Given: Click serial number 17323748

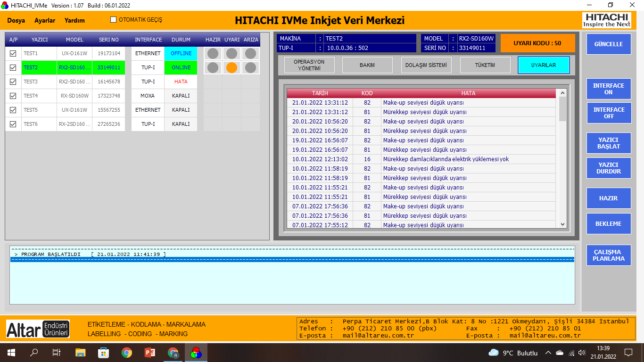Looking at the screenshot, I should (x=109, y=96).
